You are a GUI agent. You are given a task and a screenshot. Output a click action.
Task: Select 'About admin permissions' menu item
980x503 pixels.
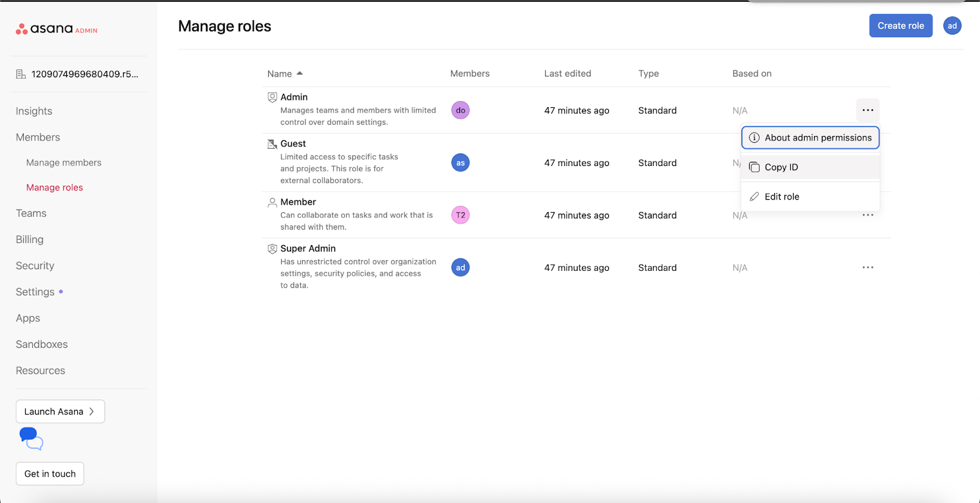pos(810,138)
